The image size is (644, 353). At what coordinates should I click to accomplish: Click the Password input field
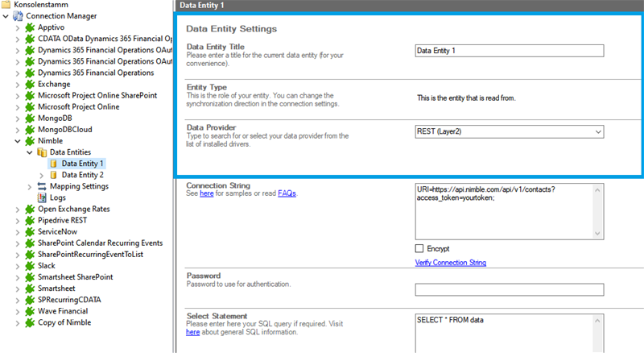coord(509,289)
